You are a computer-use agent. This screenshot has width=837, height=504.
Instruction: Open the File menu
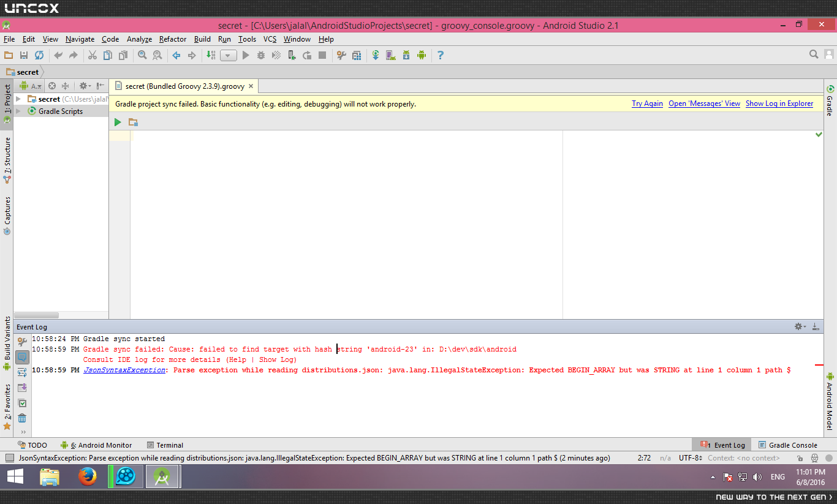point(9,39)
